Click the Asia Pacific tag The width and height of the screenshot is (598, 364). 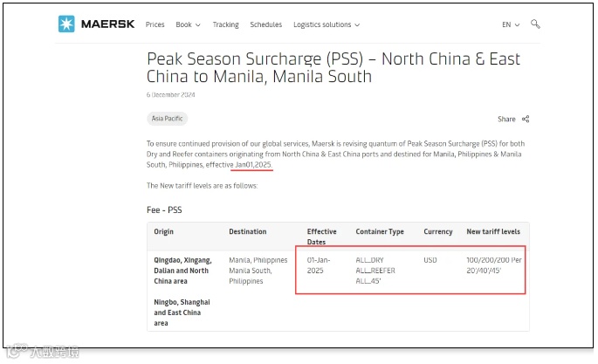tap(167, 119)
